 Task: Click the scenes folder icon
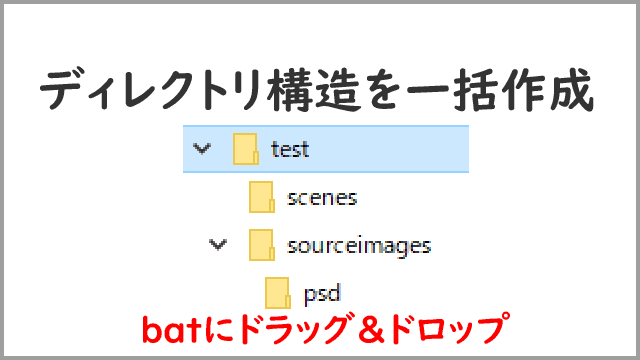tap(262, 197)
